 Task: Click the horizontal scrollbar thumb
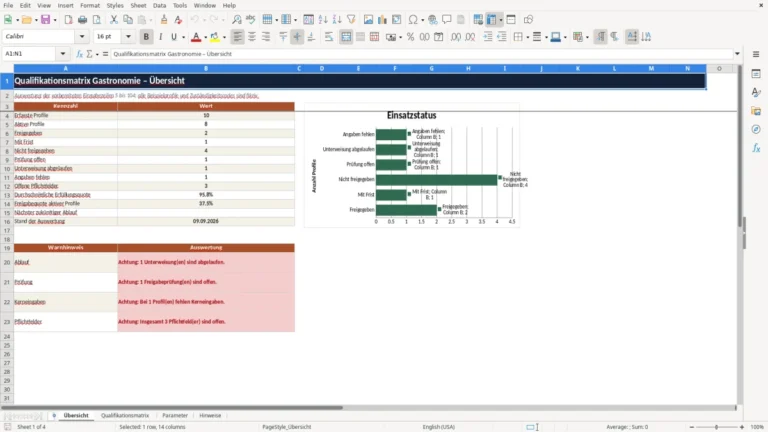coord(171,408)
